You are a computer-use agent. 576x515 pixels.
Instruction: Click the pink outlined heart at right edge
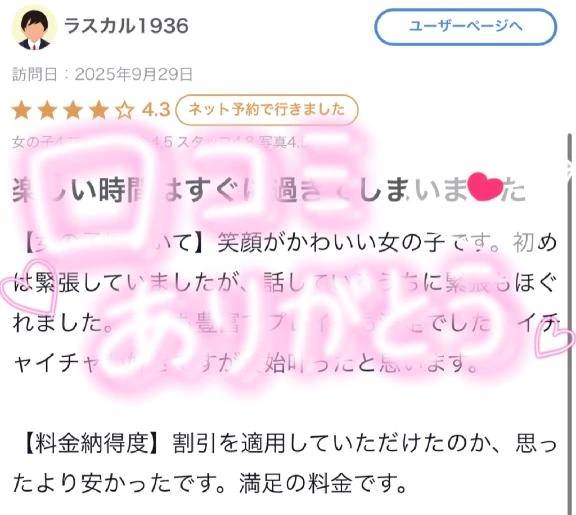(x=555, y=341)
